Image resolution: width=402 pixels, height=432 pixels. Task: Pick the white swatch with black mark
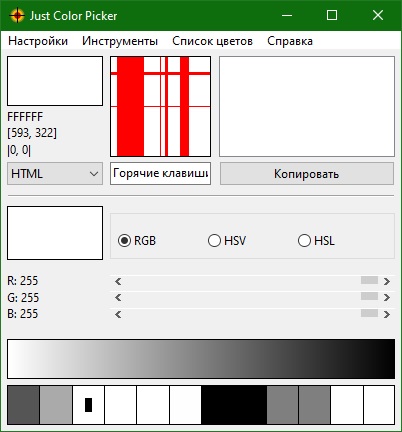click(88, 405)
